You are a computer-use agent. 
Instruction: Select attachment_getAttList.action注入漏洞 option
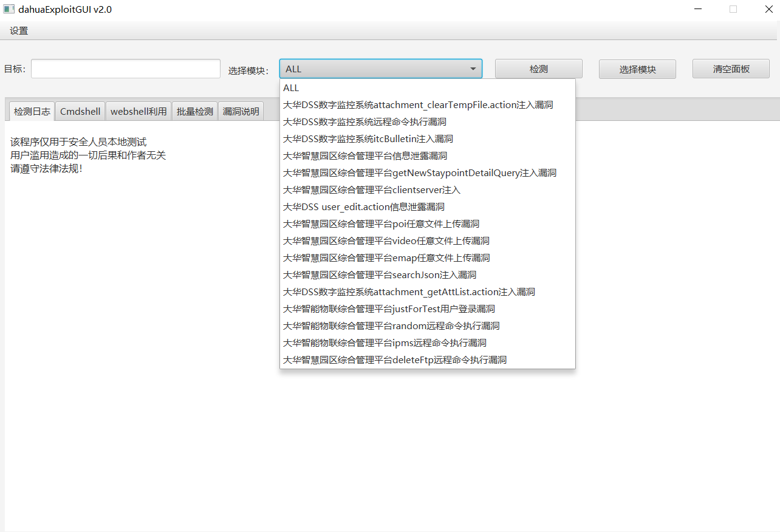click(x=428, y=292)
